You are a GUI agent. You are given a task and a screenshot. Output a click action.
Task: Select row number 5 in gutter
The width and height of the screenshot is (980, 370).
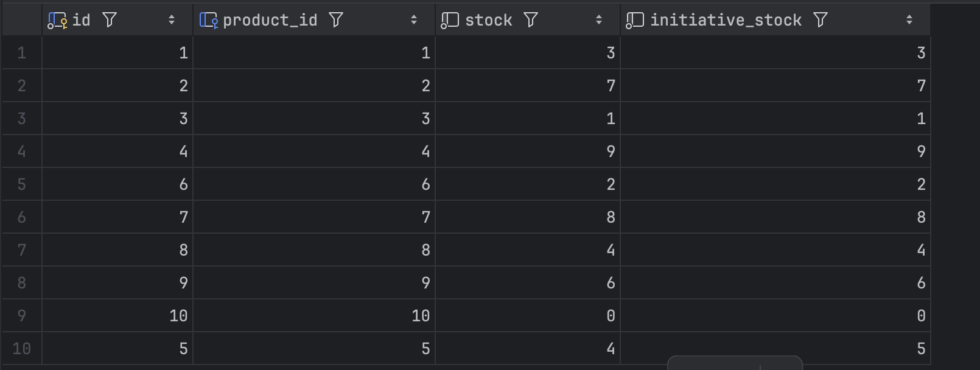pyautogui.click(x=22, y=184)
